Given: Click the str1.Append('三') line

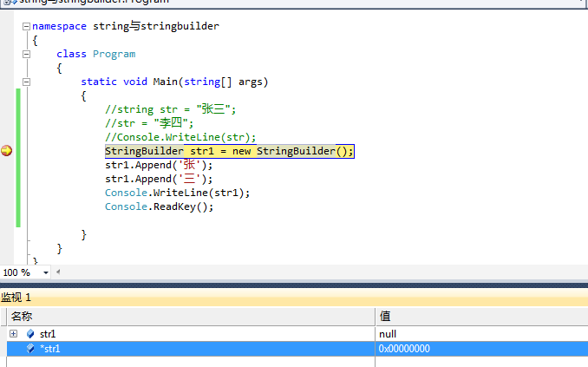Looking at the screenshot, I should click(x=159, y=179).
